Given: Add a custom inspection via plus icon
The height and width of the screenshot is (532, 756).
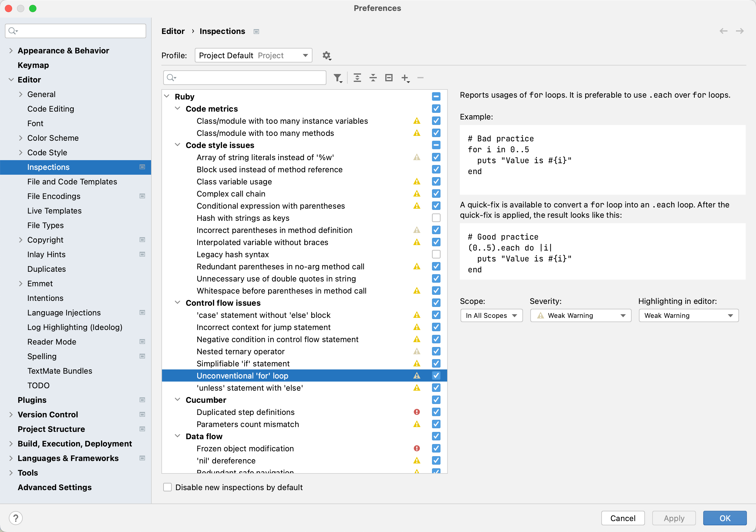Looking at the screenshot, I should click(405, 78).
